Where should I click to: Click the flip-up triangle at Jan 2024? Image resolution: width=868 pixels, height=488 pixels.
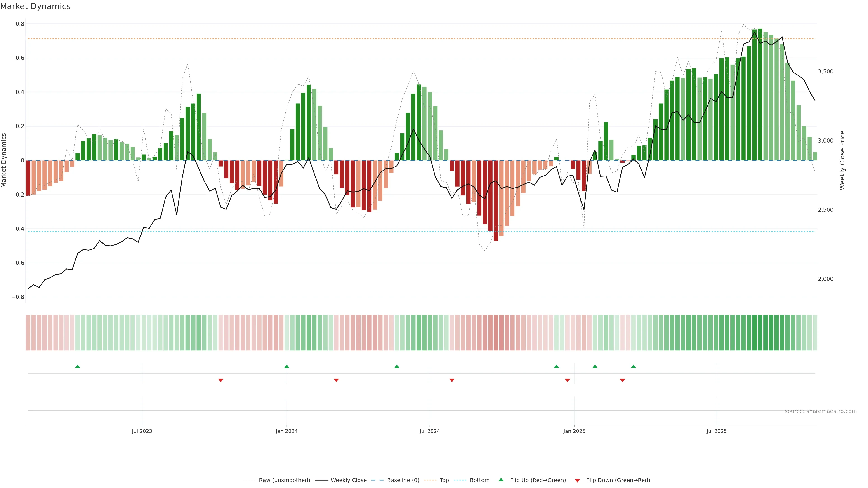[x=287, y=366]
